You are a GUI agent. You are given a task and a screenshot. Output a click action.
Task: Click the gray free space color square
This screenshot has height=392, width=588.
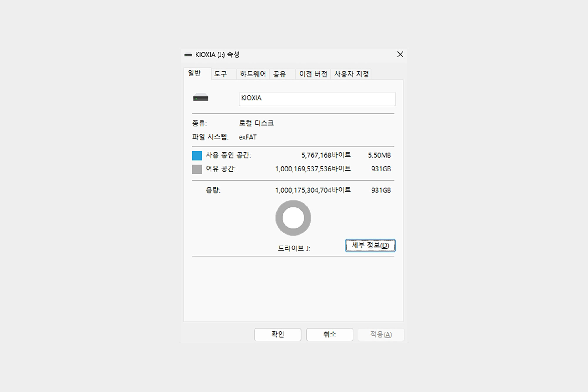click(197, 169)
